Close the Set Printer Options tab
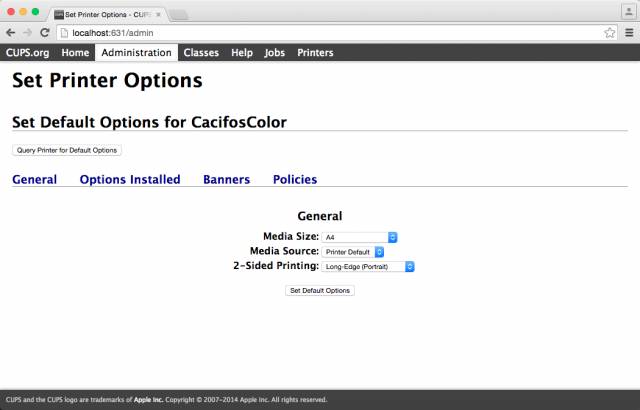Screen dimensions: 640x410 click(158, 14)
